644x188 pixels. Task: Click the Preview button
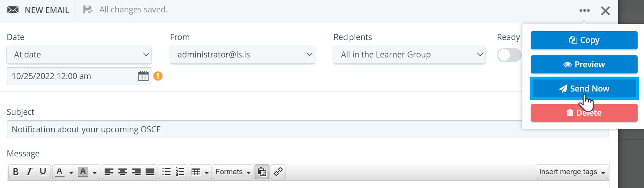[584, 65]
